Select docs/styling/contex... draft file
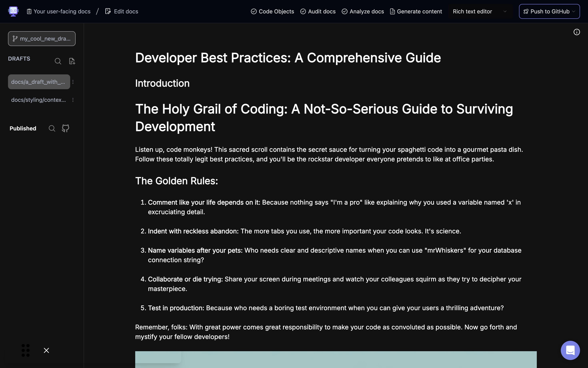This screenshot has height=368, width=588. point(38,100)
